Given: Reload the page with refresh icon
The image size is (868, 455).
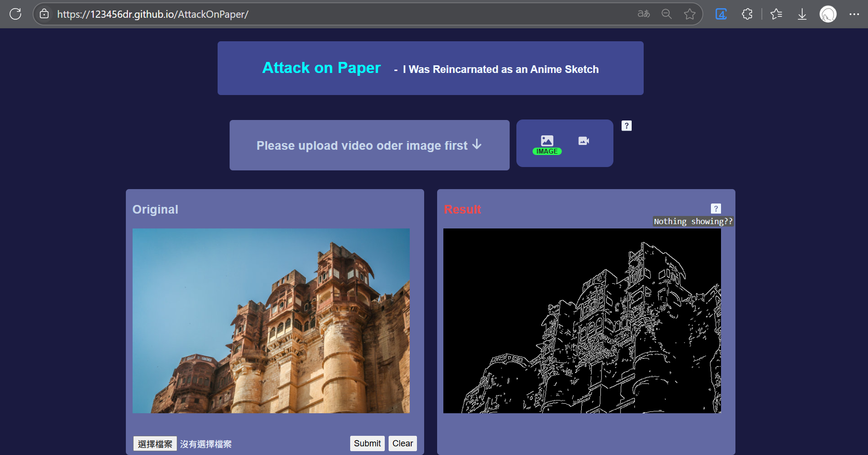Looking at the screenshot, I should (x=15, y=14).
